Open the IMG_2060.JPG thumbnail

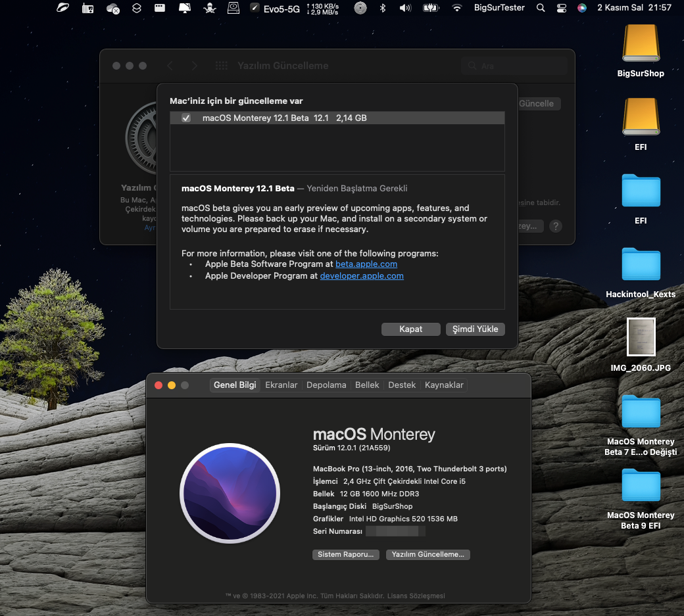click(x=641, y=339)
